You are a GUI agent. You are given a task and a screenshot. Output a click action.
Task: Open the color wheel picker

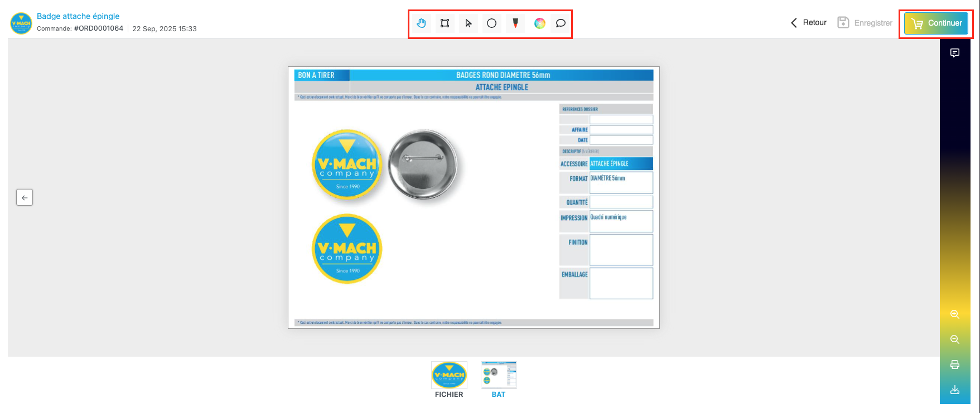click(539, 23)
